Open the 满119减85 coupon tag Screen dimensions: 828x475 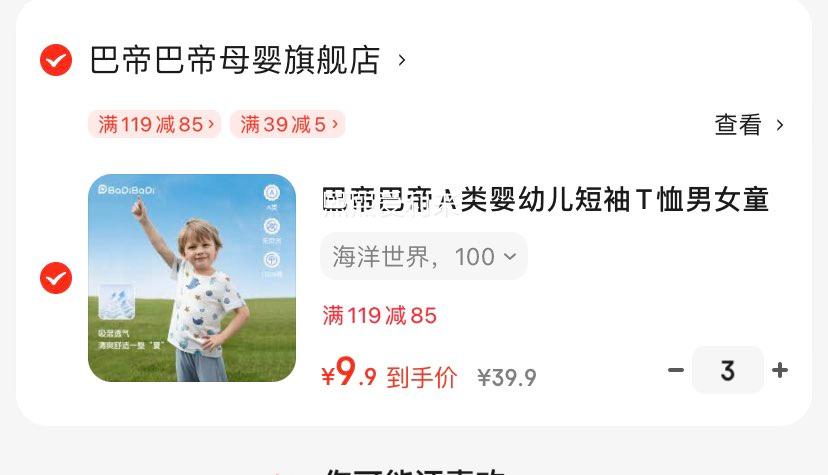pyautogui.click(x=154, y=125)
